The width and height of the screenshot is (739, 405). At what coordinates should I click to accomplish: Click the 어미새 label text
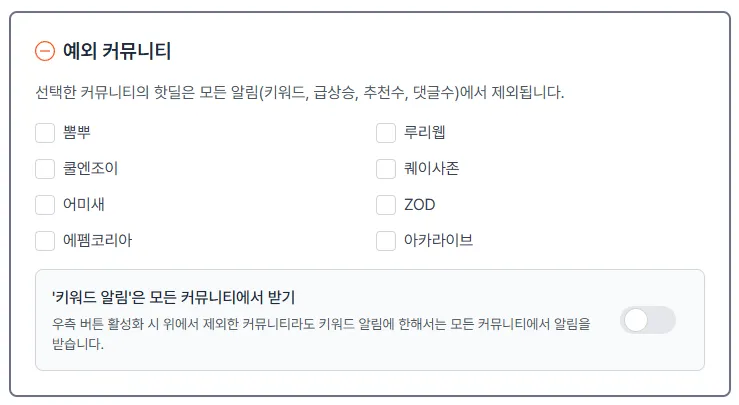click(x=84, y=205)
